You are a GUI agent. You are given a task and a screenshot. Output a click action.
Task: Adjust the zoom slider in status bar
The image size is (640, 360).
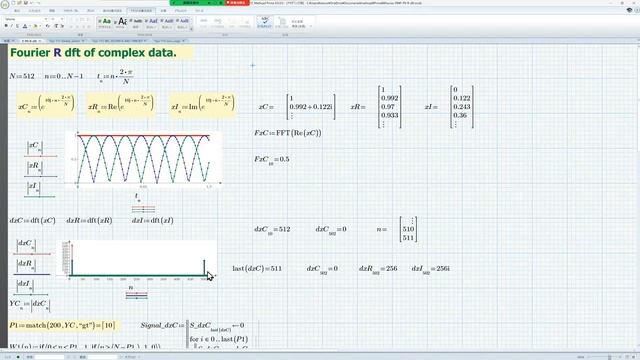(609, 357)
